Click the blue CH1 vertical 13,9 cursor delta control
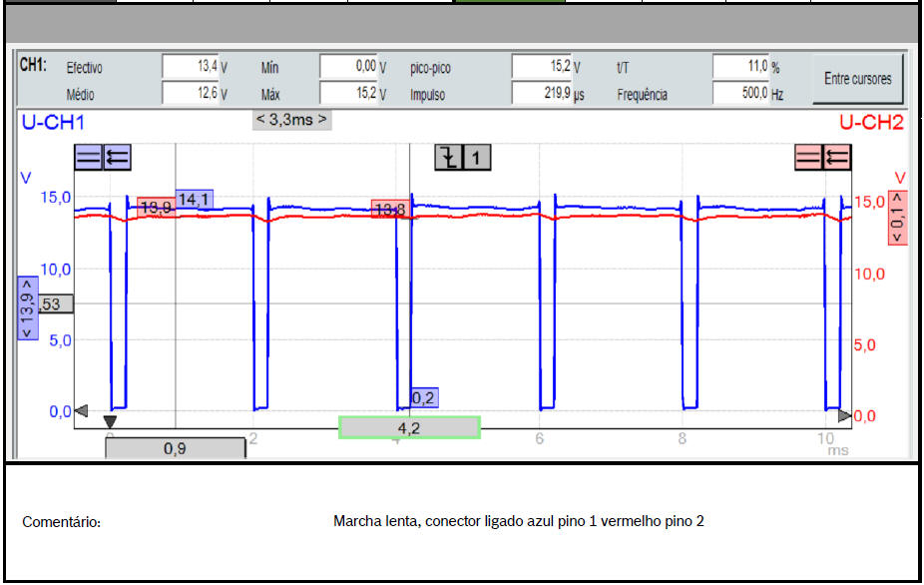The width and height of the screenshot is (924, 585). tap(28, 307)
